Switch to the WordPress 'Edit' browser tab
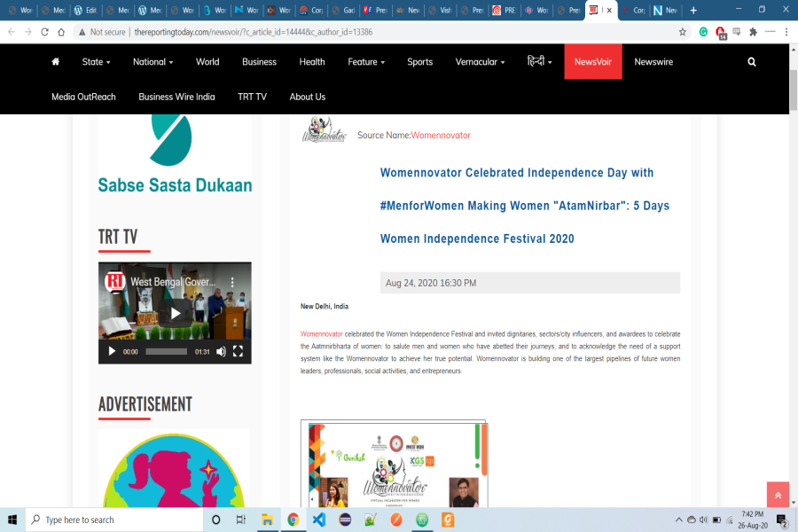Image resolution: width=798 pixels, height=532 pixels. point(85,10)
